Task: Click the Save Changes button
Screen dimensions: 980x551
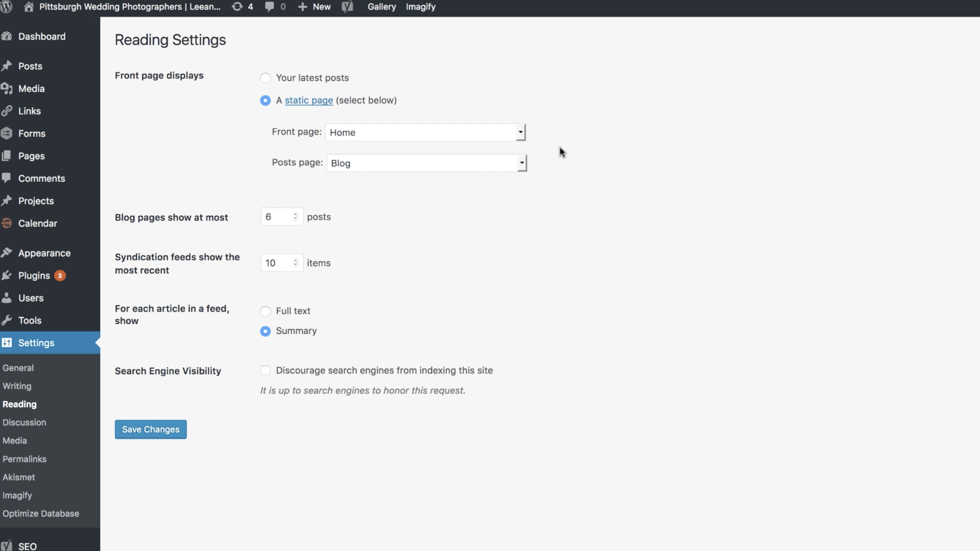Action: click(x=151, y=429)
